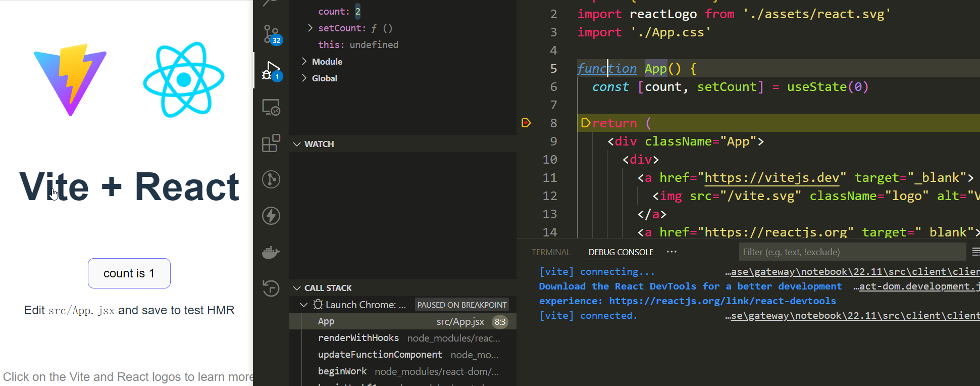
Task: Click the React logo on the web page
Action: tap(184, 80)
